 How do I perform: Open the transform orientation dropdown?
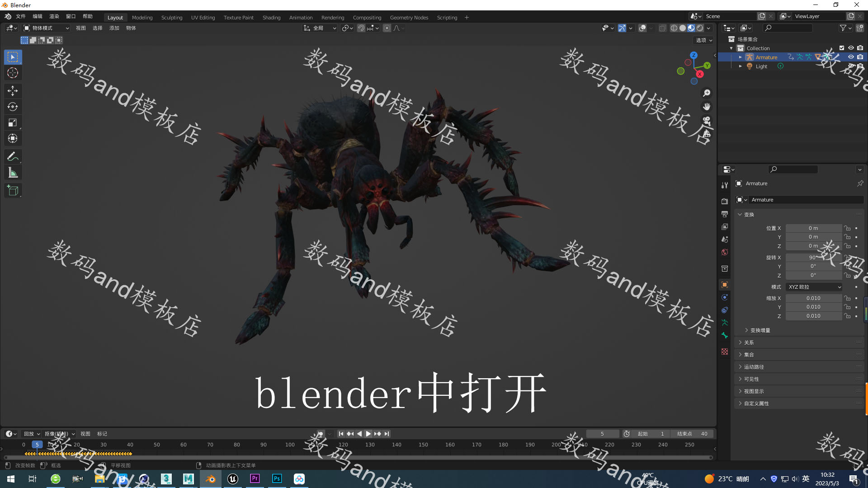(320, 28)
